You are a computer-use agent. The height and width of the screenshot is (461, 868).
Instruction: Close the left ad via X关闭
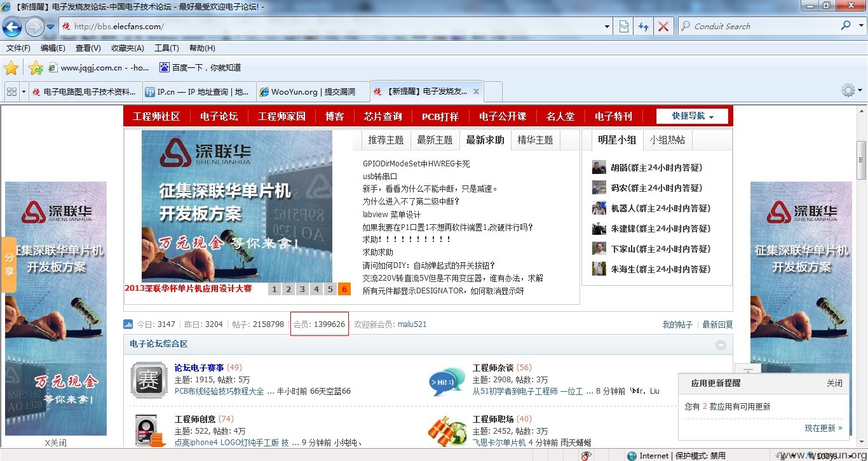[56, 443]
